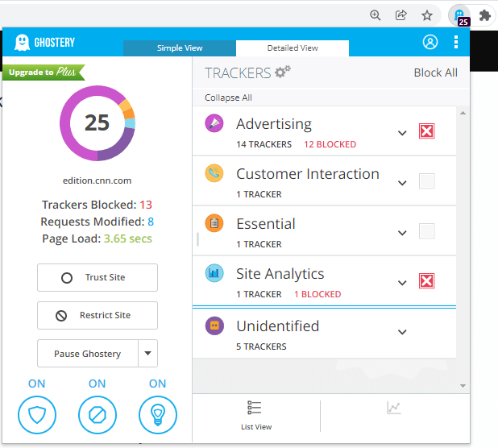
Task: Expand the Site Analytics chevron
Action: click(x=402, y=283)
